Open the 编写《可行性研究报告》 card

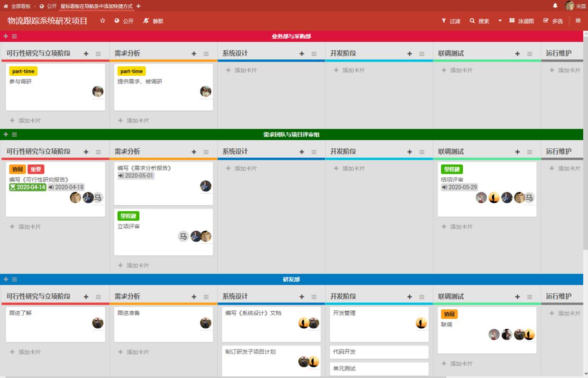tap(55, 189)
